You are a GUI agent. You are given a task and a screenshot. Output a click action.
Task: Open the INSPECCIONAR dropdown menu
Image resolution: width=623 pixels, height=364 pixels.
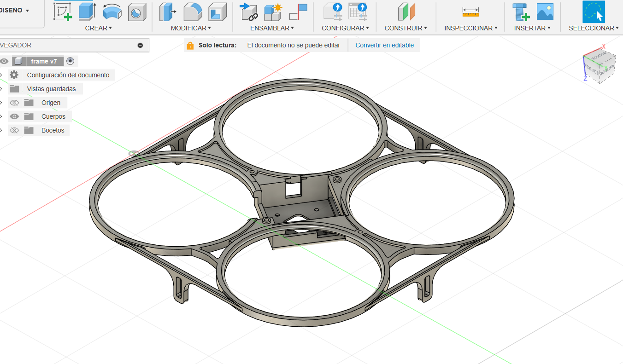coord(471,28)
